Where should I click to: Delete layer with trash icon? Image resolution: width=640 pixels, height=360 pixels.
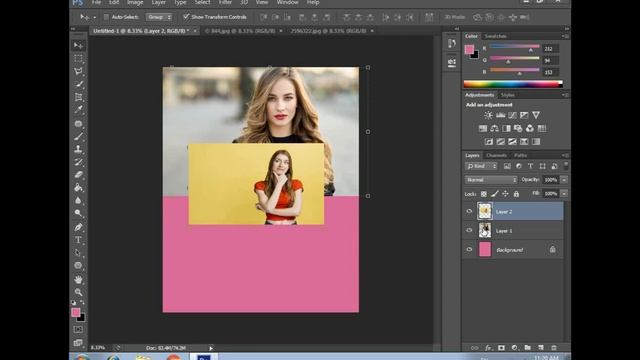point(554,348)
